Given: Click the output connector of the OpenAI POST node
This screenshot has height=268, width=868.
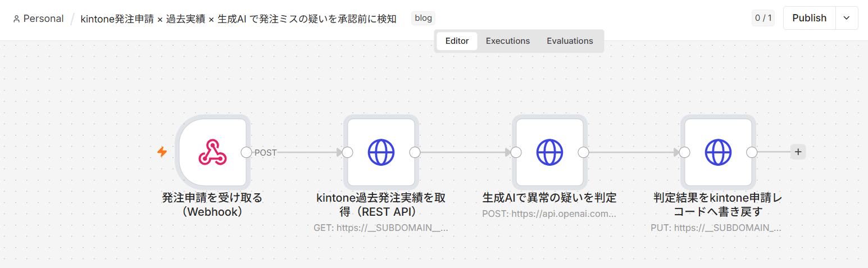Looking at the screenshot, I should click(x=583, y=152).
